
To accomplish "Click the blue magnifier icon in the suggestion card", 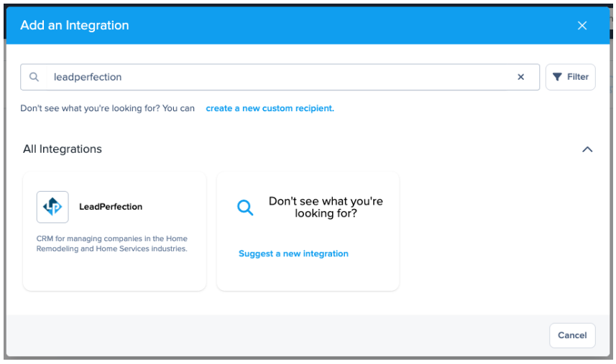I will pos(245,208).
